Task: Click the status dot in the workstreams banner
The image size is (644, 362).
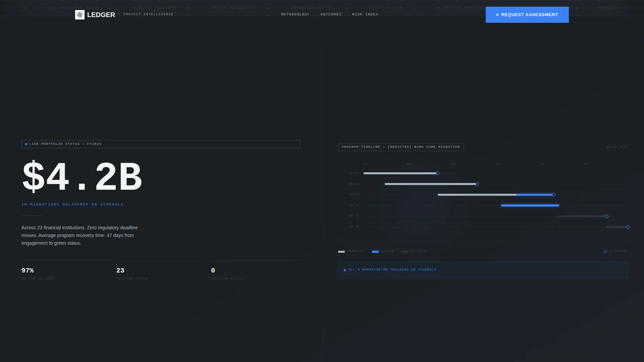Action: [x=345, y=270]
